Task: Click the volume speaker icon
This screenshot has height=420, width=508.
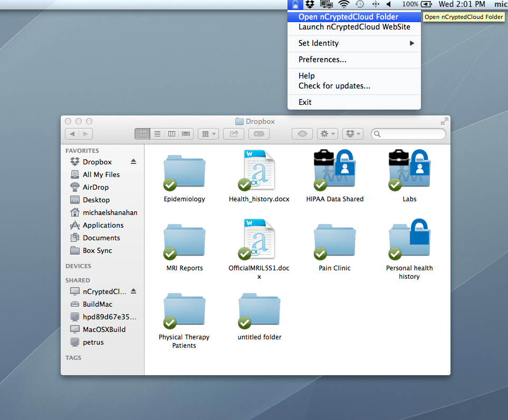Action: (x=389, y=4)
